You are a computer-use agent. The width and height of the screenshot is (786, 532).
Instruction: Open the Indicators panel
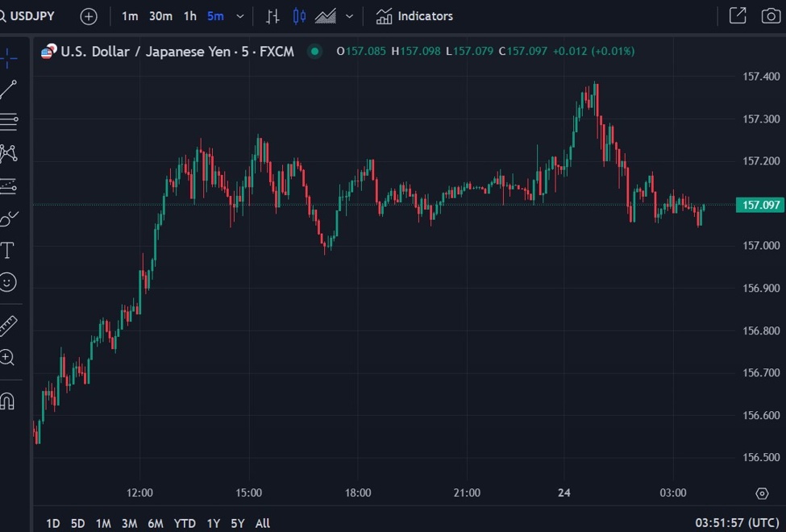414,16
